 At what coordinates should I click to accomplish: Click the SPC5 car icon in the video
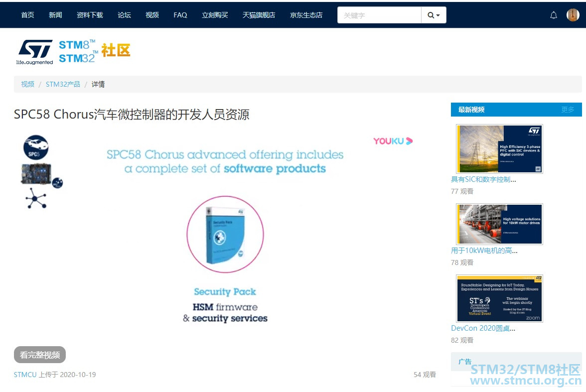(x=36, y=147)
